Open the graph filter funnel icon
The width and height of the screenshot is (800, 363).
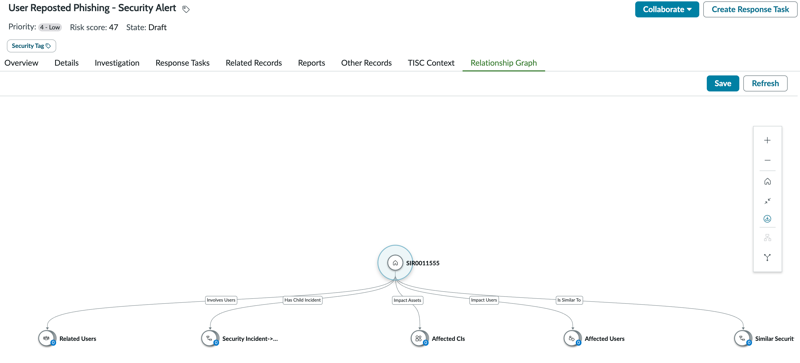click(767, 258)
